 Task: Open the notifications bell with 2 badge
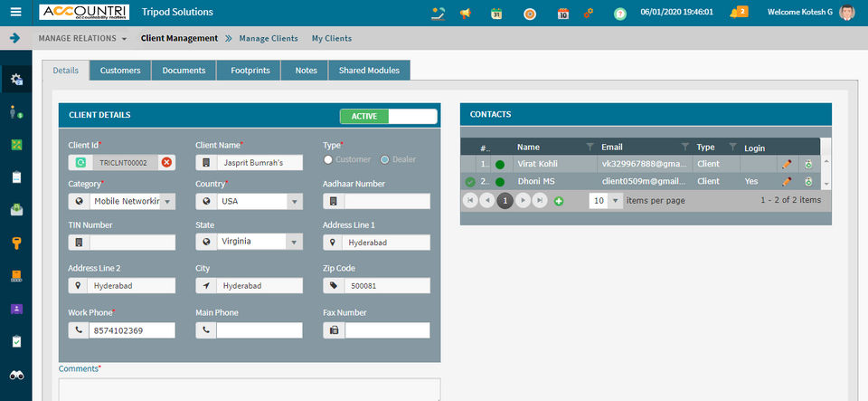click(x=740, y=12)
